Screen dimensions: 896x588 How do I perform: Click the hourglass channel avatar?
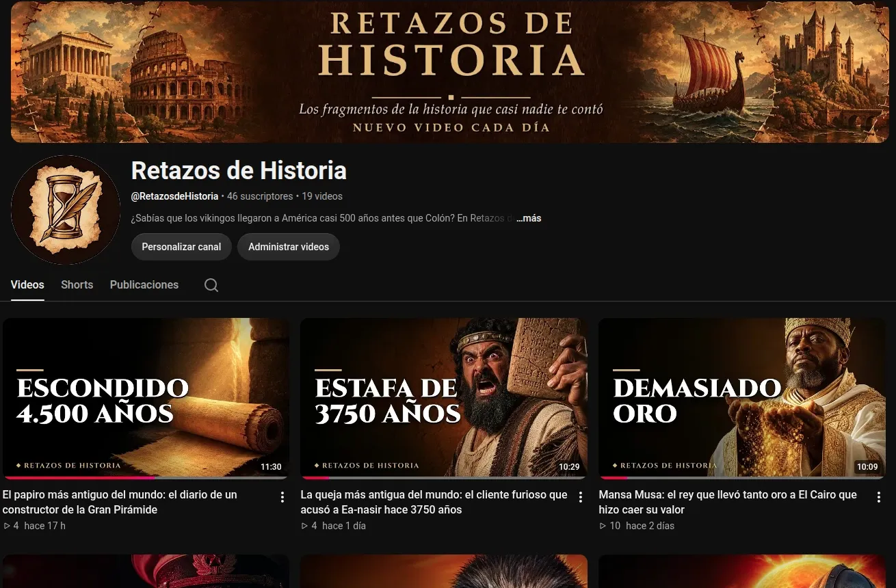tap(66, 210)
